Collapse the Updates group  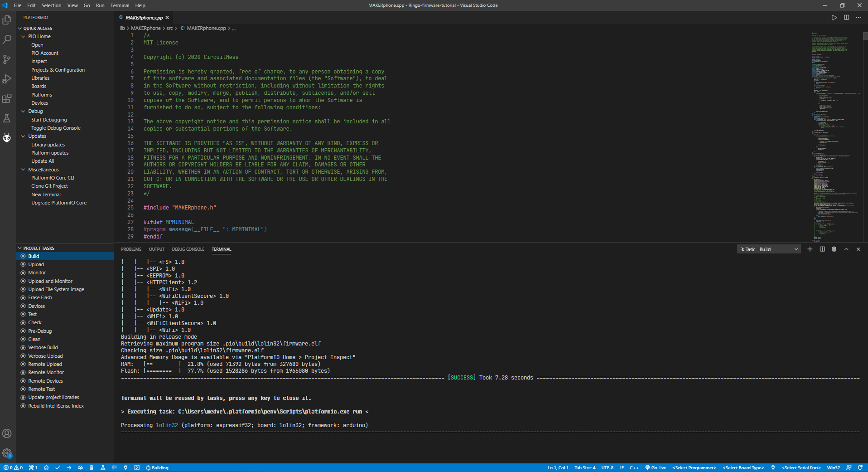(x=23, y=136)
